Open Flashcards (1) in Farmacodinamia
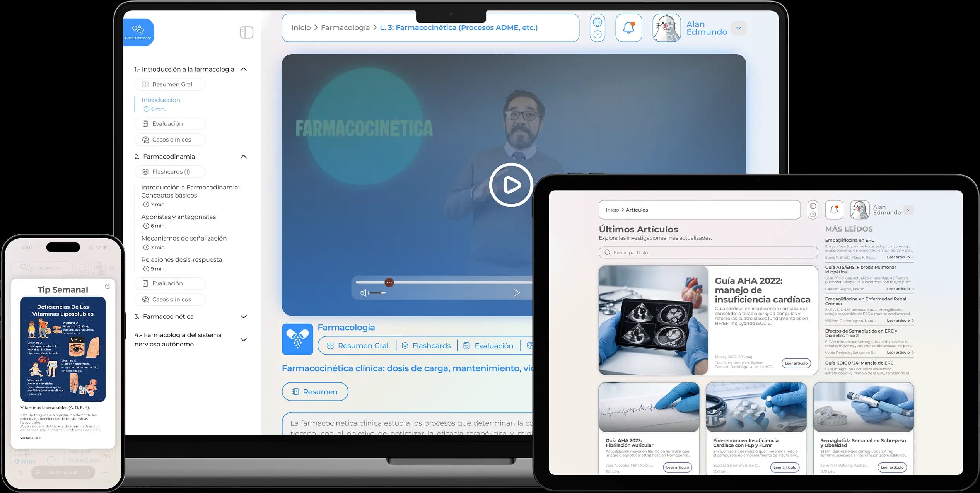 (x=170, y=172)
